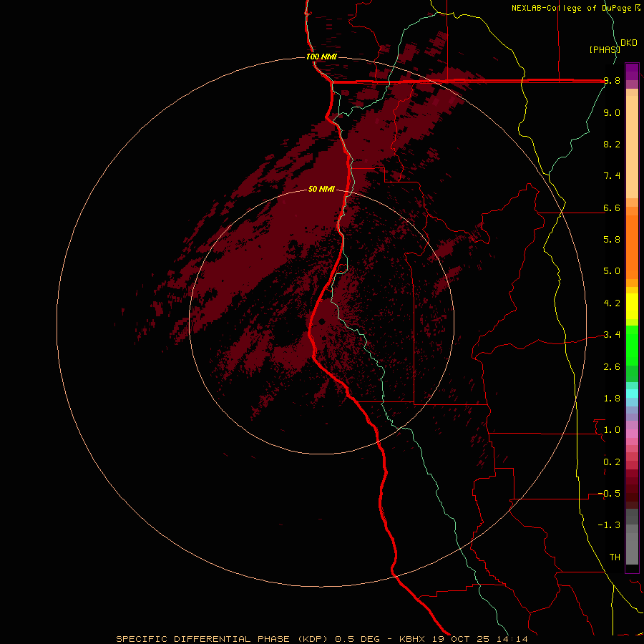Select the 3.4 scale label
Viewport: 644px width, 644px height.
point(612,335)
